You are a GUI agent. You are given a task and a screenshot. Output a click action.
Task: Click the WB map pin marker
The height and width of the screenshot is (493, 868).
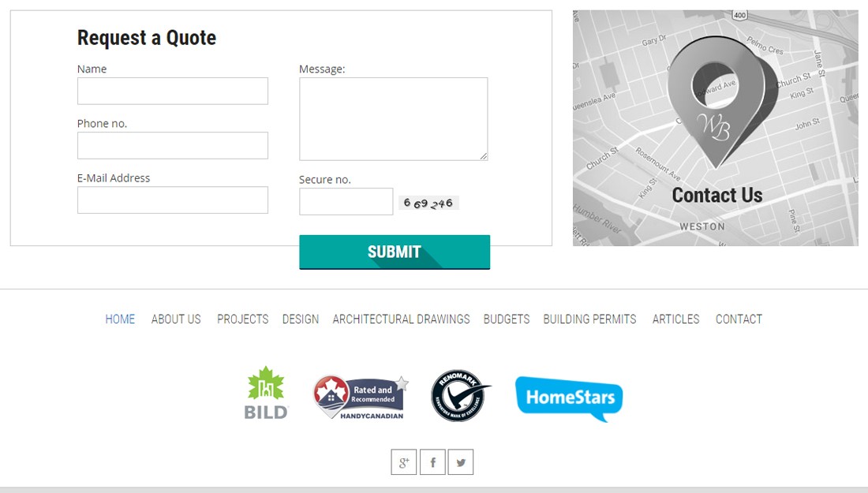pyautogui.click(x=722, y=103)
